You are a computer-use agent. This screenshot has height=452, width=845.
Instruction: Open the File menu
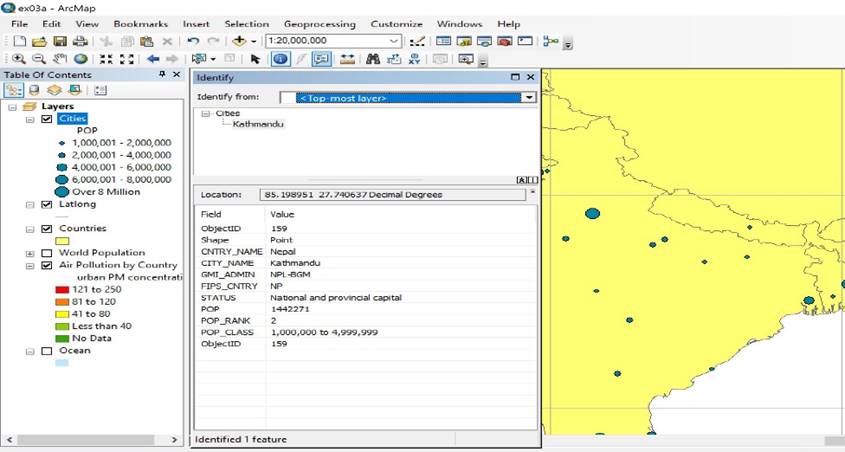[x=19, y=24]
